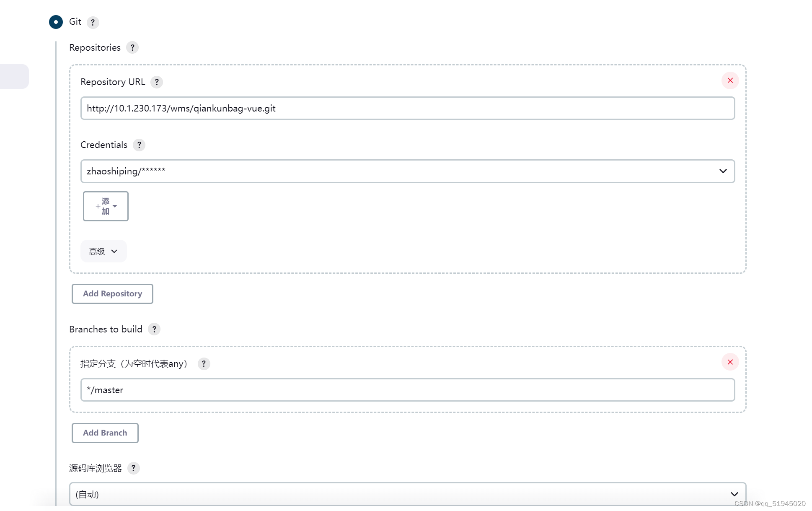Expand the 高级 advanced settings section
Image resolution: width=812 pixels, height=511 pixels.
coord(102,252)
